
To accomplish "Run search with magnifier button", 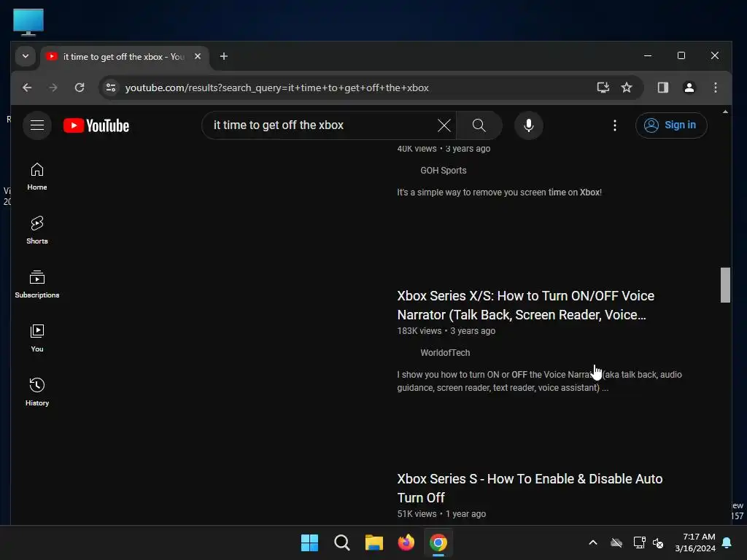I will point(479,125).
